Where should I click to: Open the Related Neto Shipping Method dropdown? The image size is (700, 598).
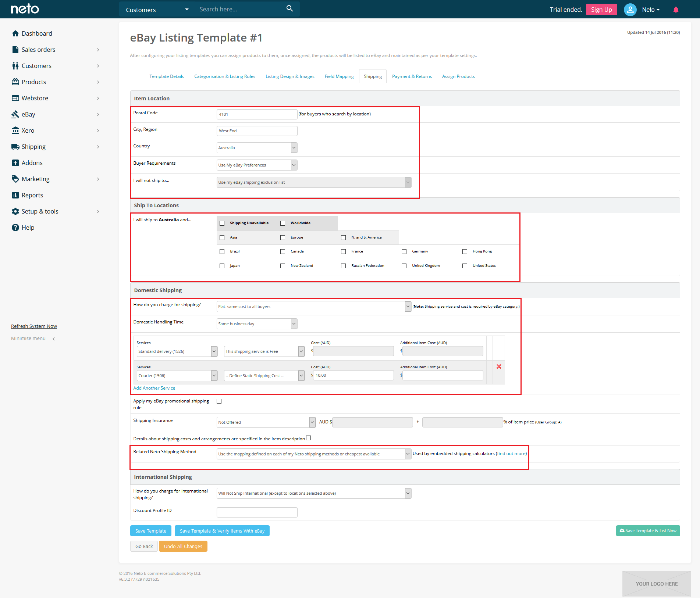tap(314, 454)
